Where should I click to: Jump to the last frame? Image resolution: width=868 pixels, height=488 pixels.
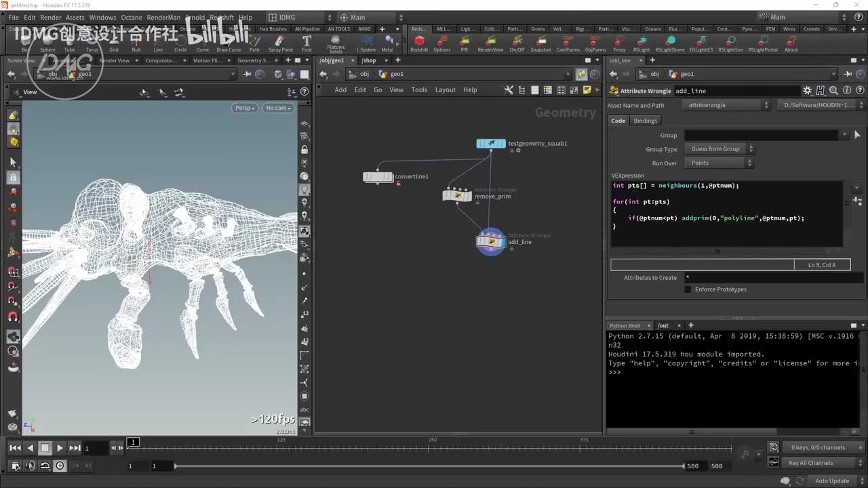[x=75, y=448]
